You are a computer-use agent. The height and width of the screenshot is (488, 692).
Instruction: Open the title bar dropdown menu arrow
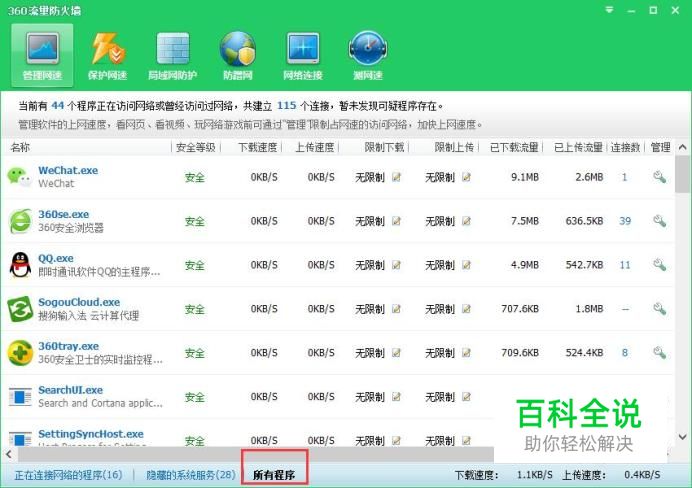pyautogui.click(x=609, y=10)
